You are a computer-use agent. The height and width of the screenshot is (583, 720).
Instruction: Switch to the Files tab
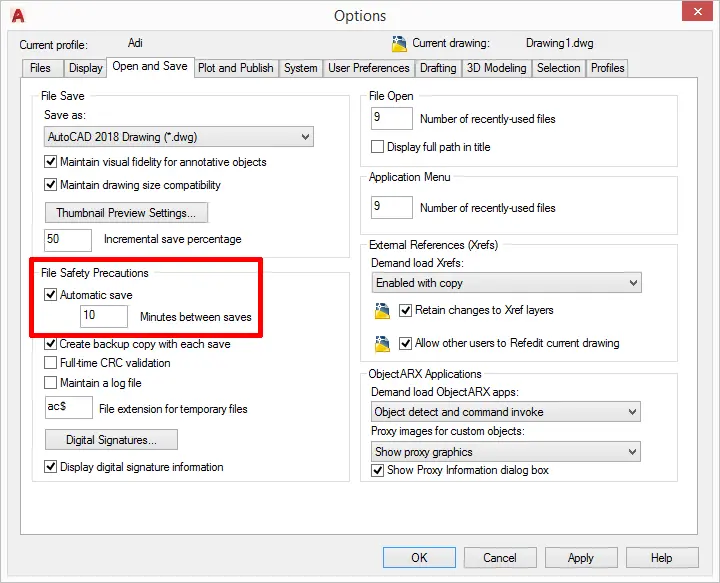click(x=40, y=68)
